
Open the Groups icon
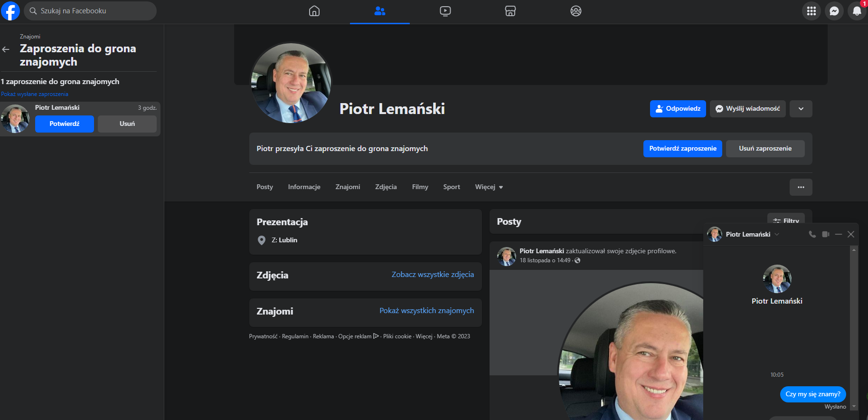tap(576, 11)
